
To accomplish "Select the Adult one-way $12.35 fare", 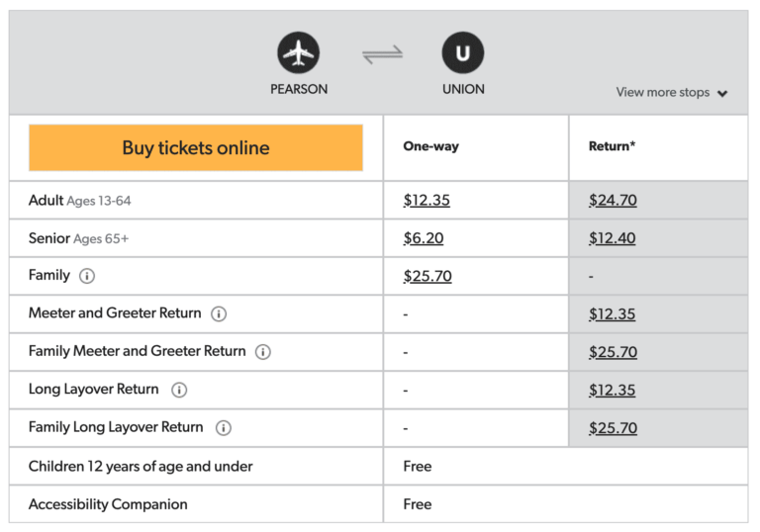I will tap(427, 201).
